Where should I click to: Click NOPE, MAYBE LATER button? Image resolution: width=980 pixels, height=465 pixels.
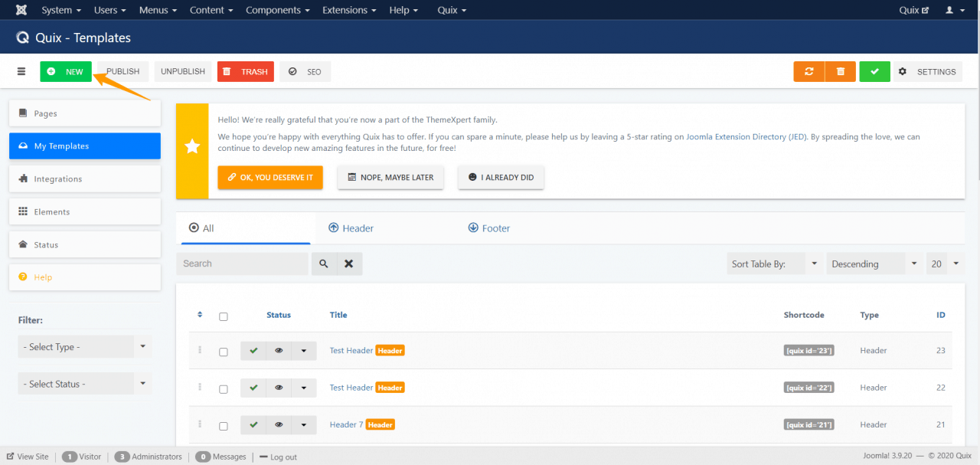[390, 177]
